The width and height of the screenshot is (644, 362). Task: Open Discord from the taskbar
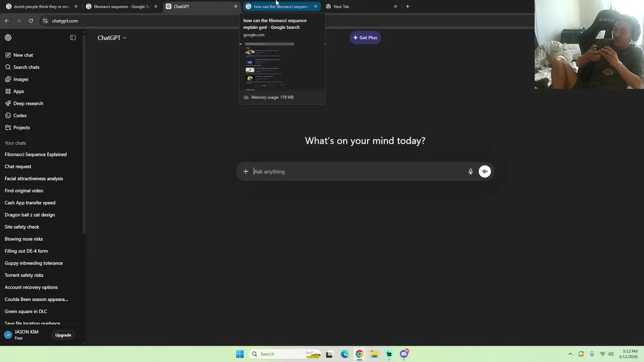pos(404,354)
